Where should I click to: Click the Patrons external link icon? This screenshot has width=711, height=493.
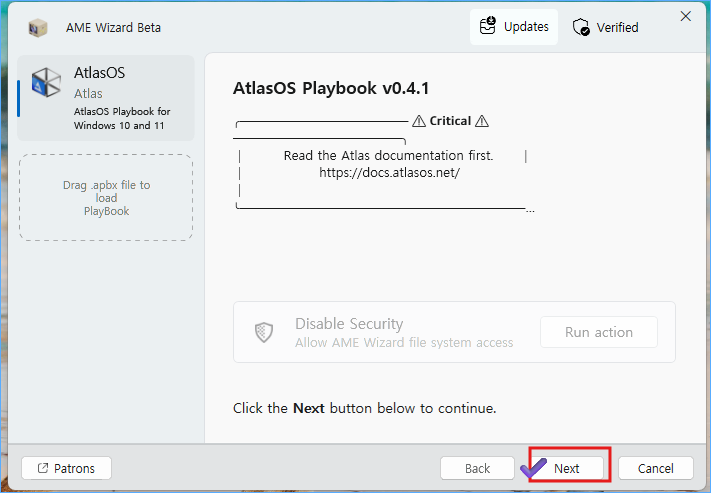[x=43, y=468]
